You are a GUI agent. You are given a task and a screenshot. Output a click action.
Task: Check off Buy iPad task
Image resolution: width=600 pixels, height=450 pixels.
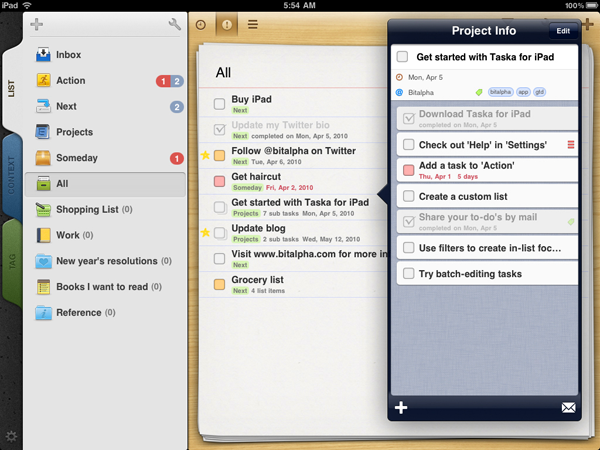(219, 104)
